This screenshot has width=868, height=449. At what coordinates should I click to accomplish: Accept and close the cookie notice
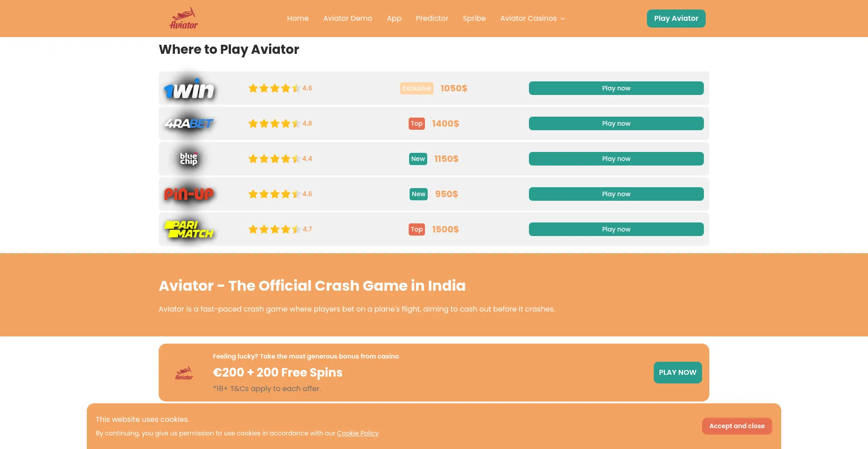click(x=737, y=426)
